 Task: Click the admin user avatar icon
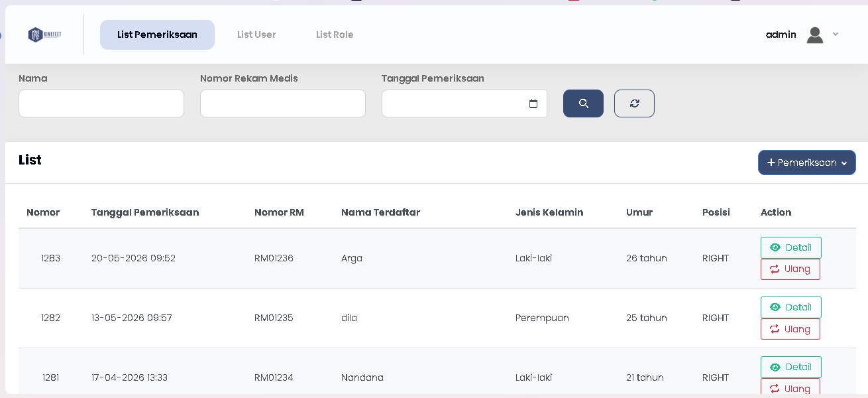[815, 34]
